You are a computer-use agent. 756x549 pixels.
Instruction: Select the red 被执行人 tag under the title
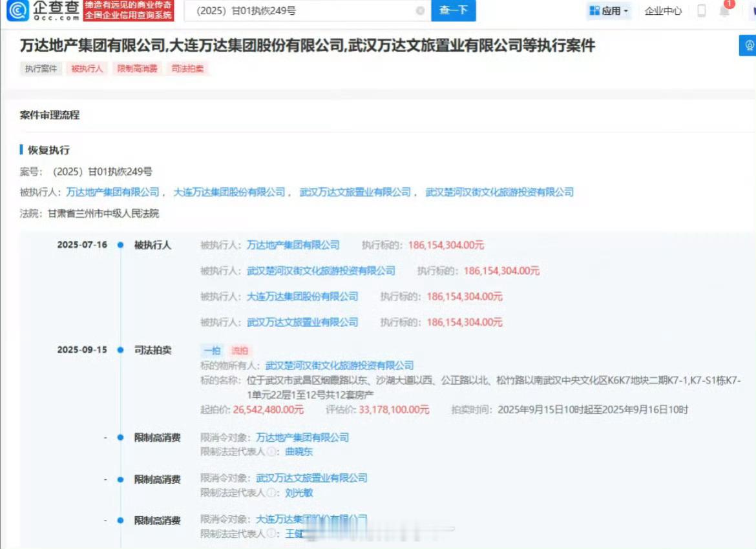87,68
